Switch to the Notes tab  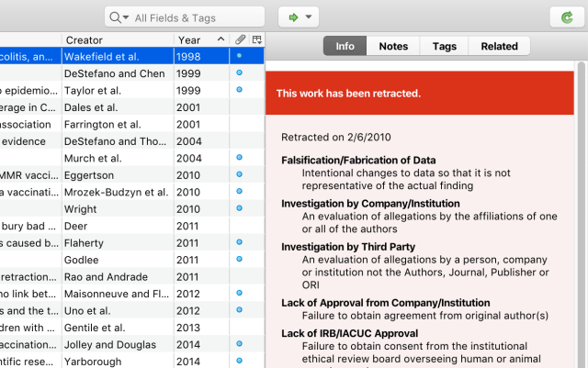click(x=393, y=46)
